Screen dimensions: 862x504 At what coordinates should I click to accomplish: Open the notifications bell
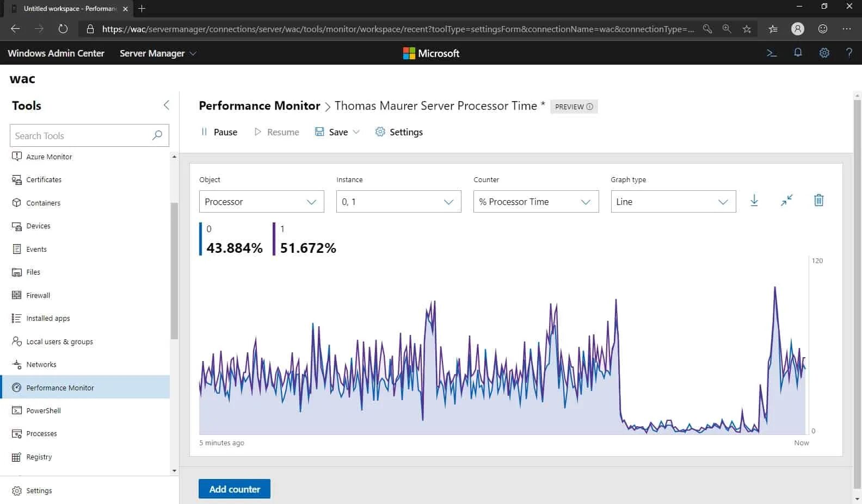pyautogui.click(x=798, y=53)
